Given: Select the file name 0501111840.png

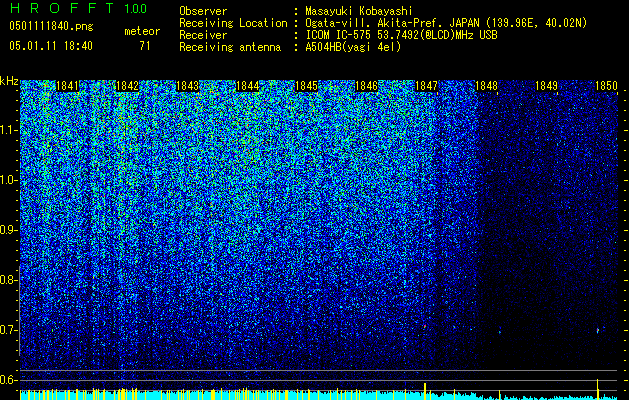Looking at the screenshot, I should (51, 26).
